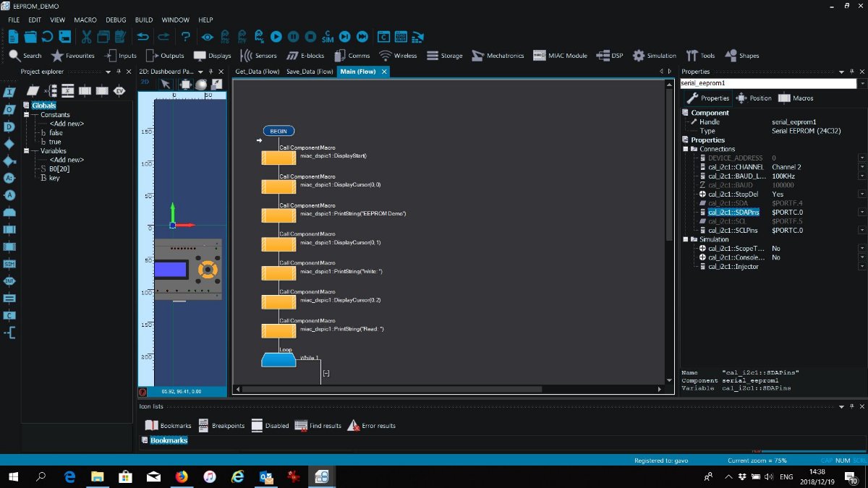Click the BEGIN block in the flowchart

click(x=278, y=131)
